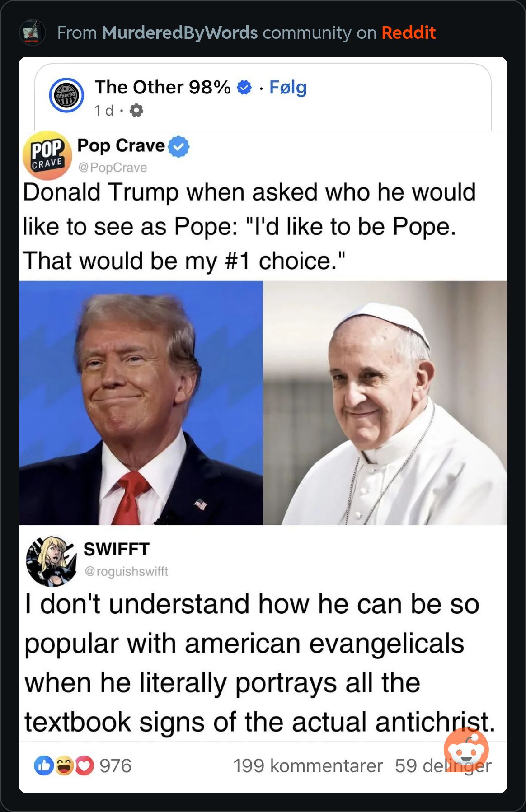Viewport: 526px width, 812px height.
Task: Open the Reddit link in header
Action: point(409,33)
